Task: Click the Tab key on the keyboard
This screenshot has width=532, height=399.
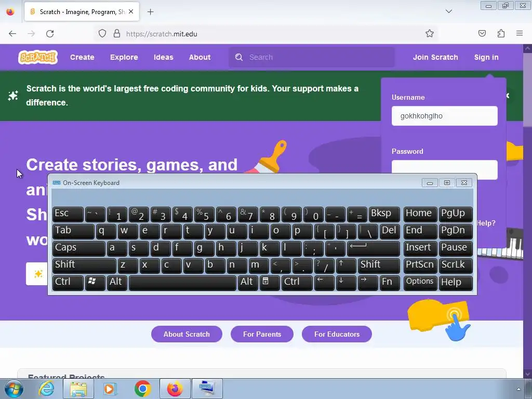Action: 73,231
